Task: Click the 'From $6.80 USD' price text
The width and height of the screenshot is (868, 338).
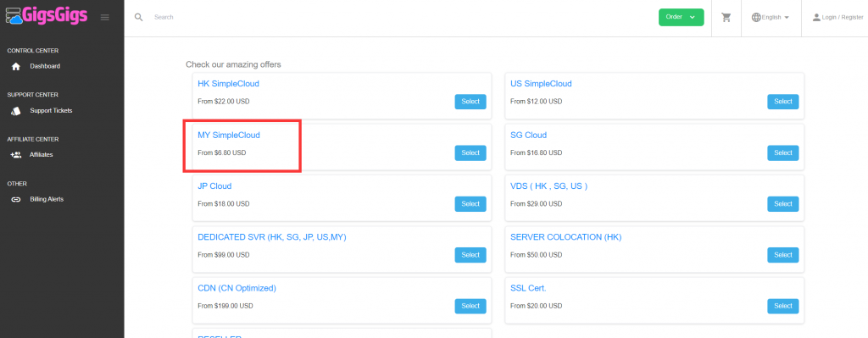Action: [x=221, y=152]
